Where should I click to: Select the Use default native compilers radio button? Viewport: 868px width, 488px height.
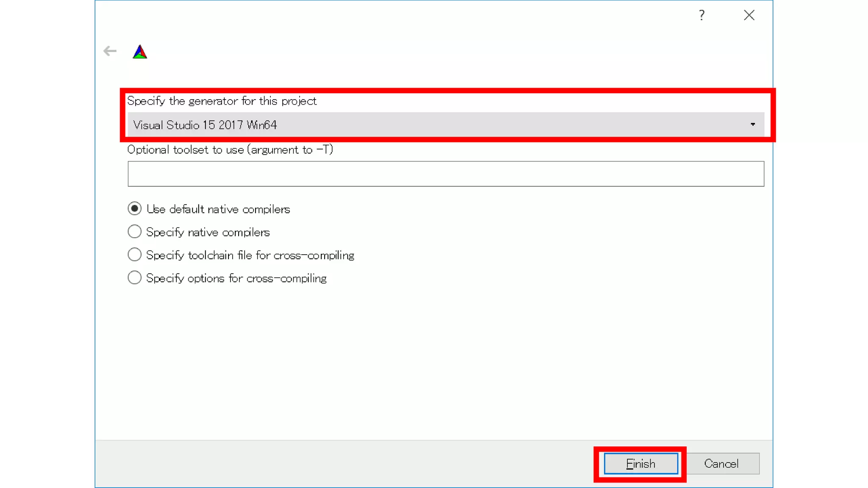134,208
